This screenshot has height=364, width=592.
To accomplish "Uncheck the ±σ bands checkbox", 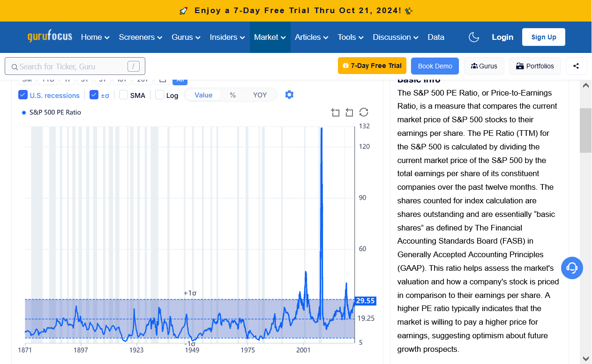I will (94, 95).
